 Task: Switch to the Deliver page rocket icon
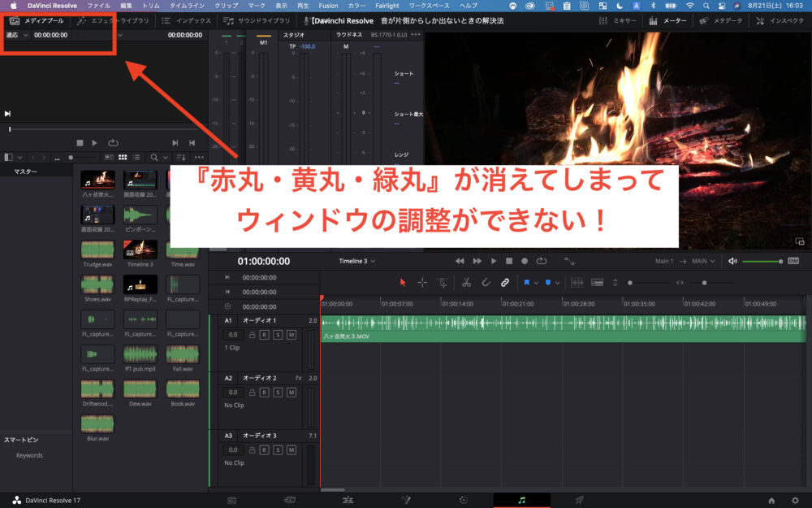pos(579,500)
